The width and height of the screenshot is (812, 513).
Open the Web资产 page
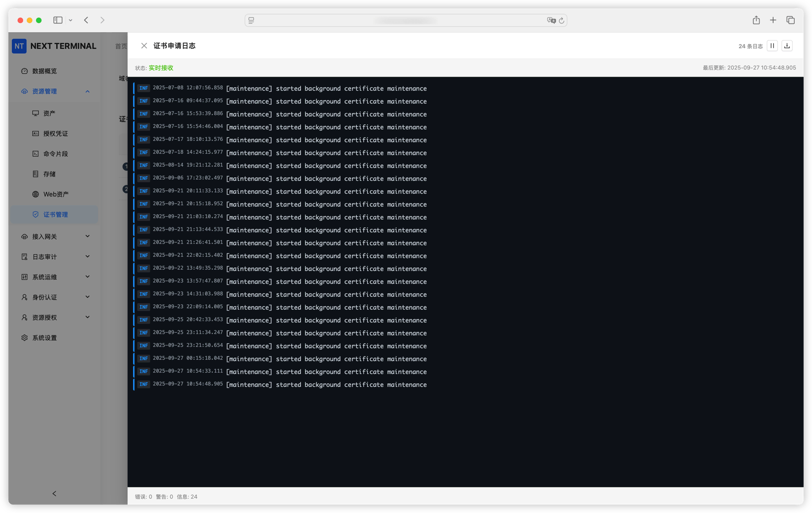[56, 194]
